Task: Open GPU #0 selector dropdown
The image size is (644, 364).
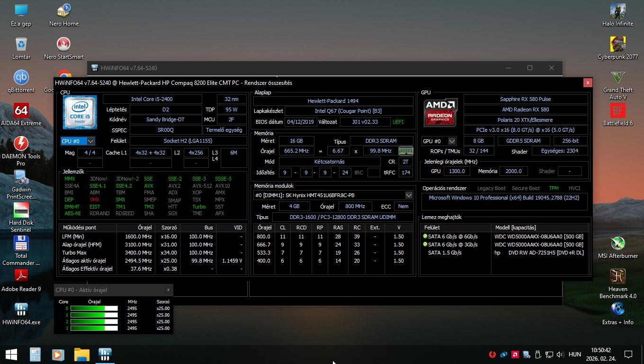Action: point(439,141)
